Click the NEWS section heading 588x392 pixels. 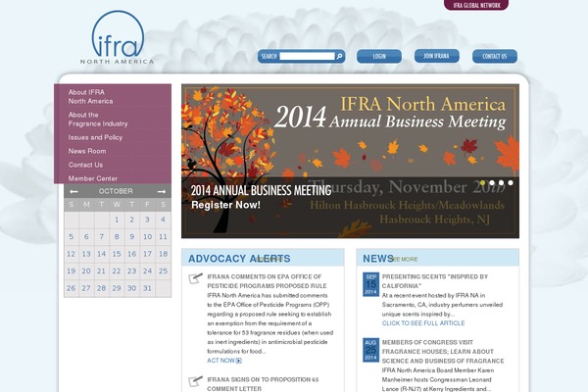378,259
